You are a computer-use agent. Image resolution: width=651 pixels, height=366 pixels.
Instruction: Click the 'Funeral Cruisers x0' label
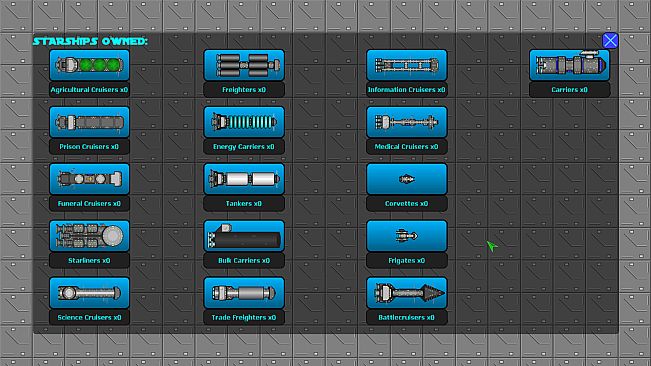click(89, 203)
